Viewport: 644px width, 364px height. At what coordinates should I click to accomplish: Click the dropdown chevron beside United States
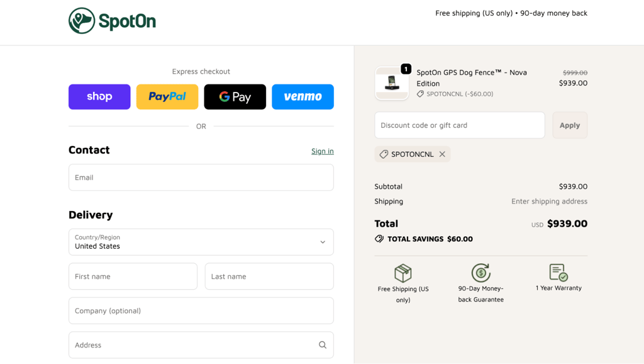pos(323,242)
